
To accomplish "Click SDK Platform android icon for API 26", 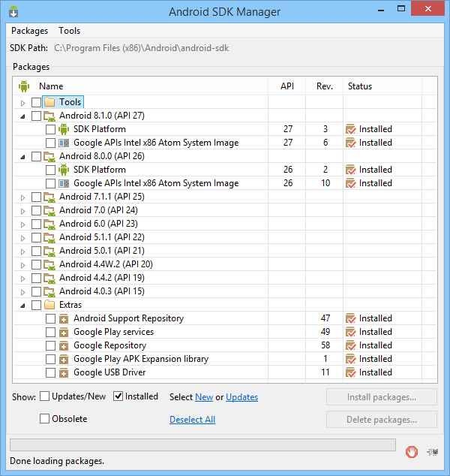I will [x=64, y=170].
